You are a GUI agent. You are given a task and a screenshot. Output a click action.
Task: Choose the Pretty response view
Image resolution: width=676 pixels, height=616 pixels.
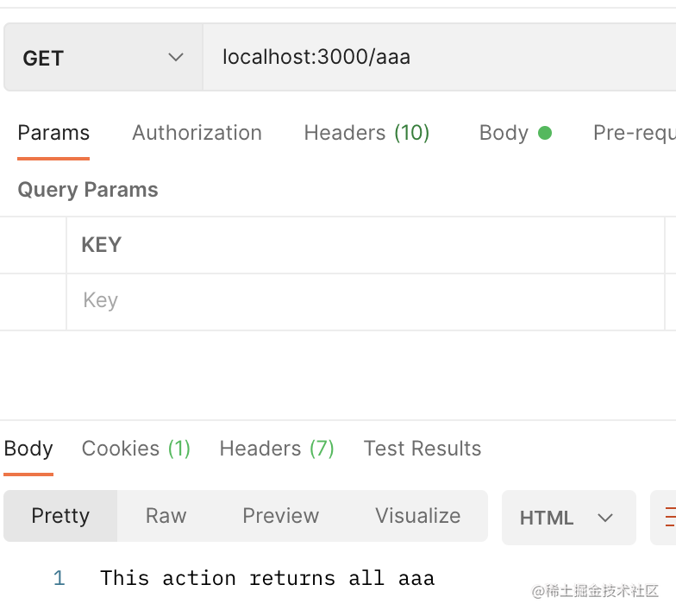click(x=60, y=516)
